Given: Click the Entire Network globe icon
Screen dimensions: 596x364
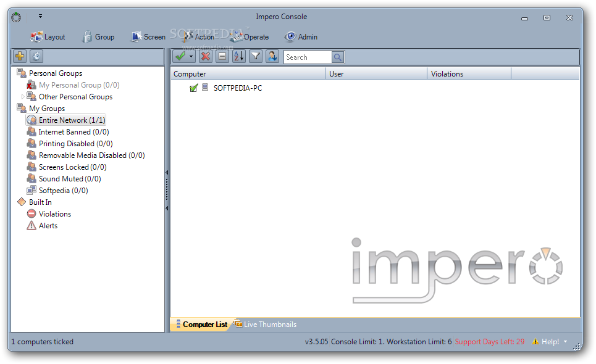Looking at the screenshot, I should tap(31, 120).
